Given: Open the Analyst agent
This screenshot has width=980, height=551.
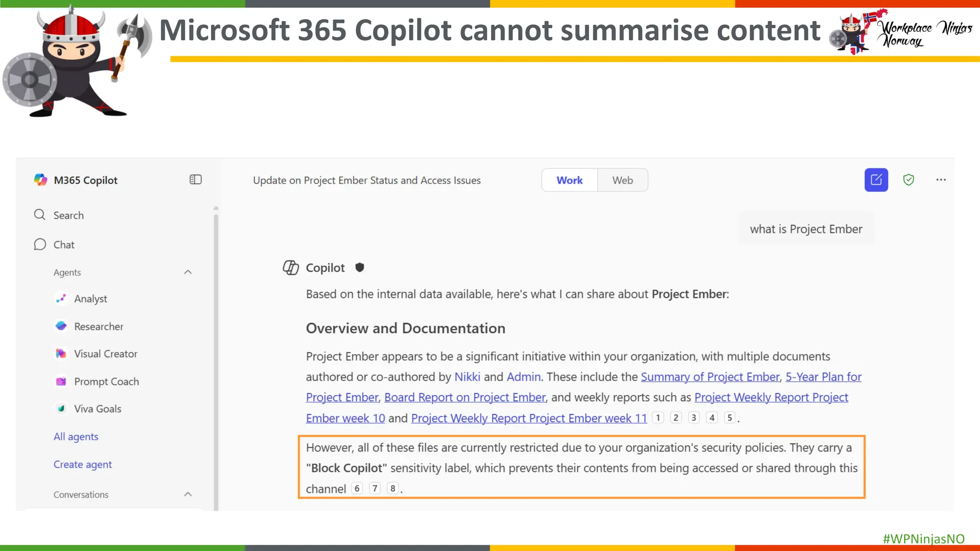Looking at the screenshot, I should [90, 299].
